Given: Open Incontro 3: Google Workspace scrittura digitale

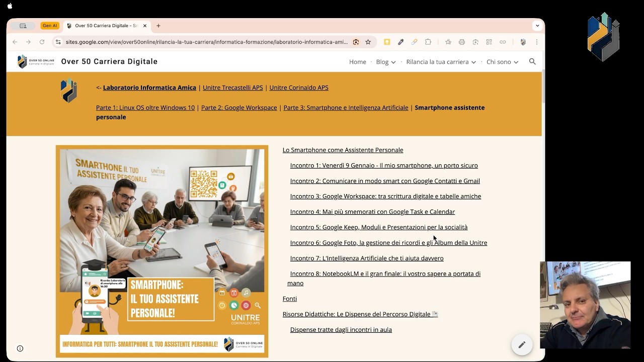Looking at the screenshot, I should 385,196.
